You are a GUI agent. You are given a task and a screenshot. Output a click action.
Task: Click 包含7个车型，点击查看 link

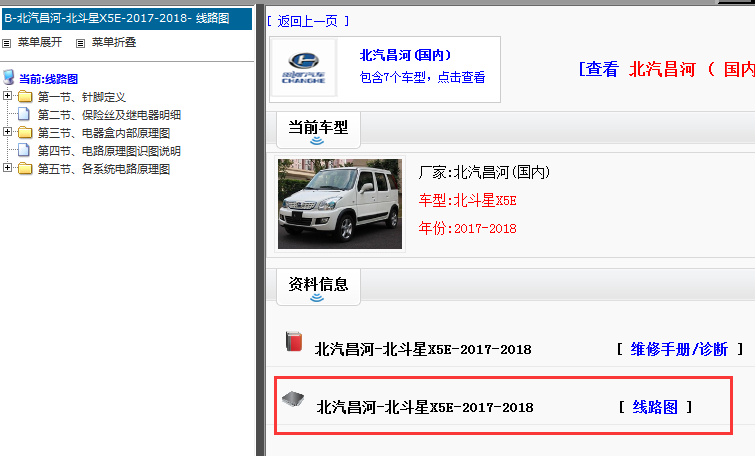(x=422, y=77)
